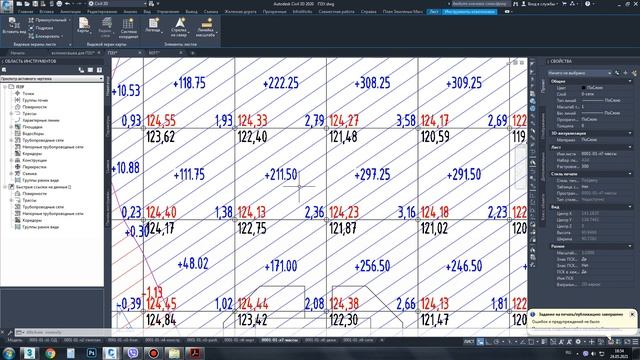Close the print job notification balloon
Screen dimensions: 640x360
[632, 314]
